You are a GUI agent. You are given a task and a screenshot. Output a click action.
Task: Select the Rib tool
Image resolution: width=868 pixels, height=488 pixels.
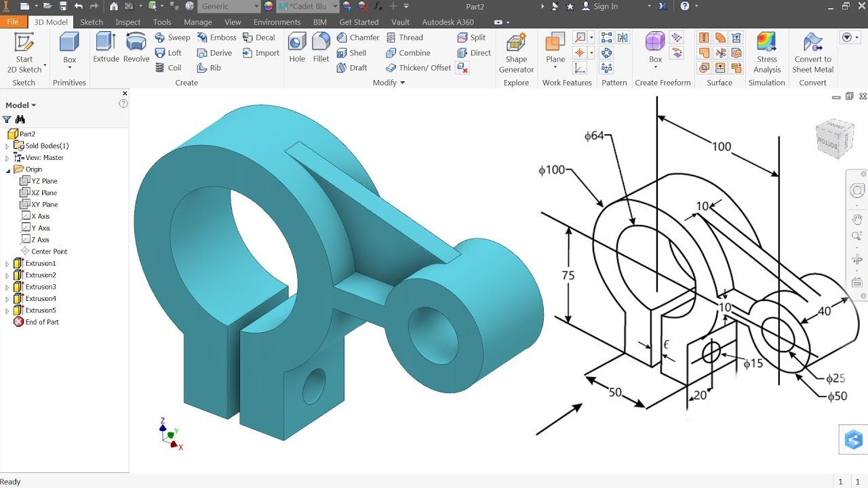[209, 68]
